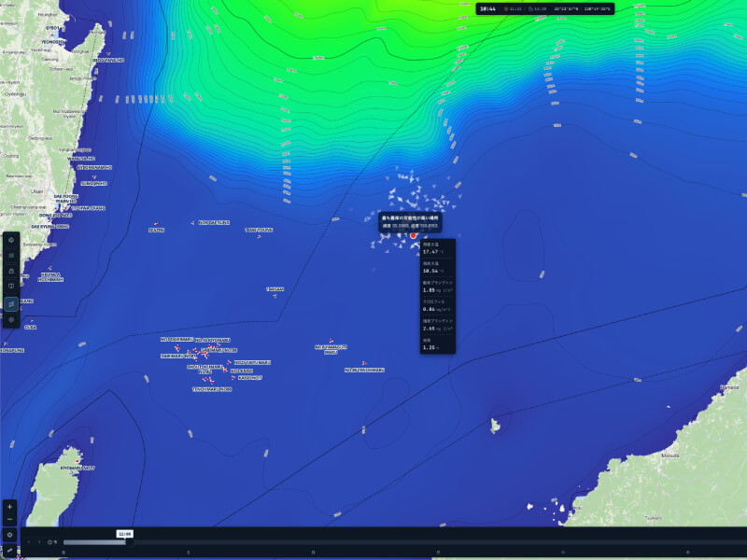Center map with the locate target button
Viewport: 747px width, 560px height.
[9, 535]
